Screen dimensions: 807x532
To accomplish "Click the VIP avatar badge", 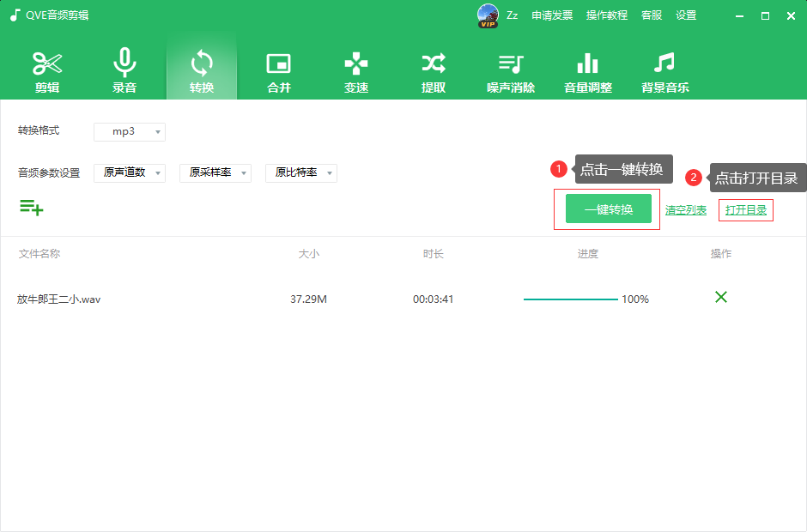I will click(x=488, y=15).
